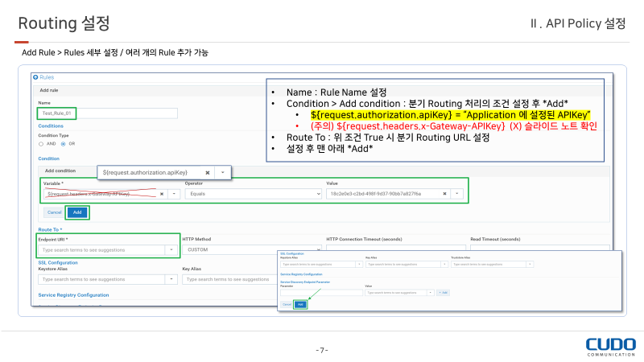Expand the Operator Equals dropdown
Image resolution: width=644 pixels, height=362 pixels.
click(250, 194)
